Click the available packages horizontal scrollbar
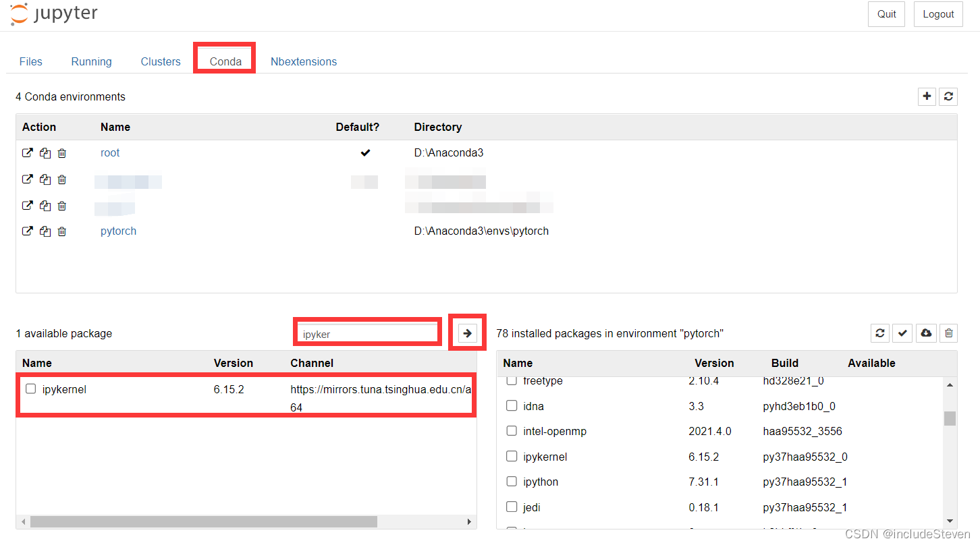 [x=204, y=522]
